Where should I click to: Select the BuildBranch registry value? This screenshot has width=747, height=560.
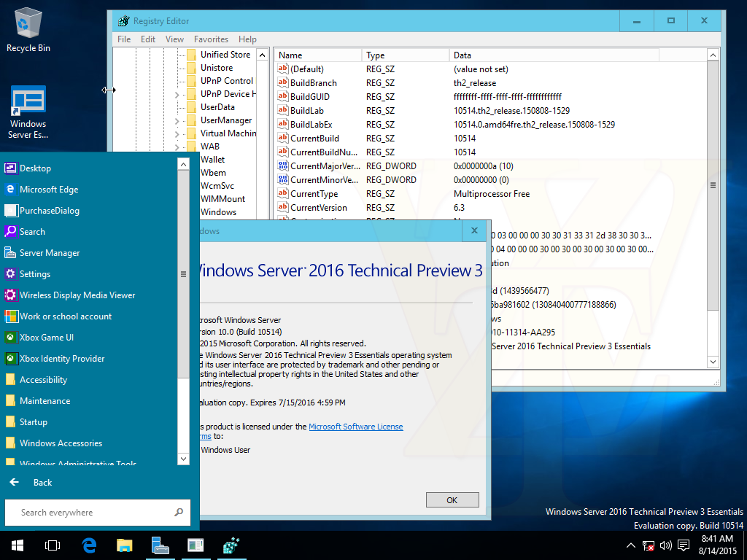314,83
